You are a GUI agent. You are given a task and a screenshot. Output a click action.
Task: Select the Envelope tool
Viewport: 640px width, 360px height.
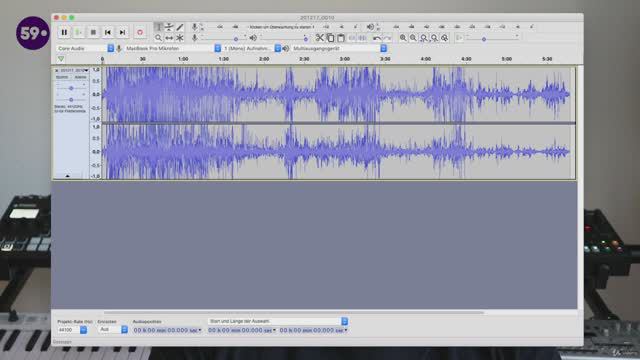click(x=169, y=27)
